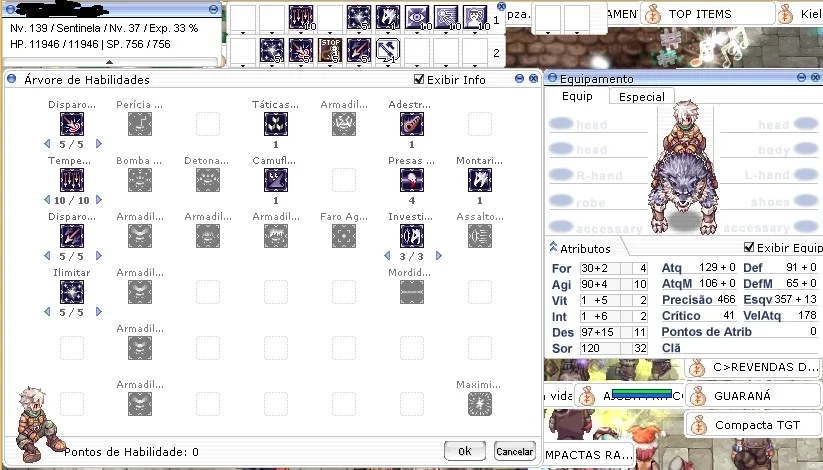Click the character riding wolf preview
Image resolution: width=823 pixels, height=470 pixels.
point(683,168)
